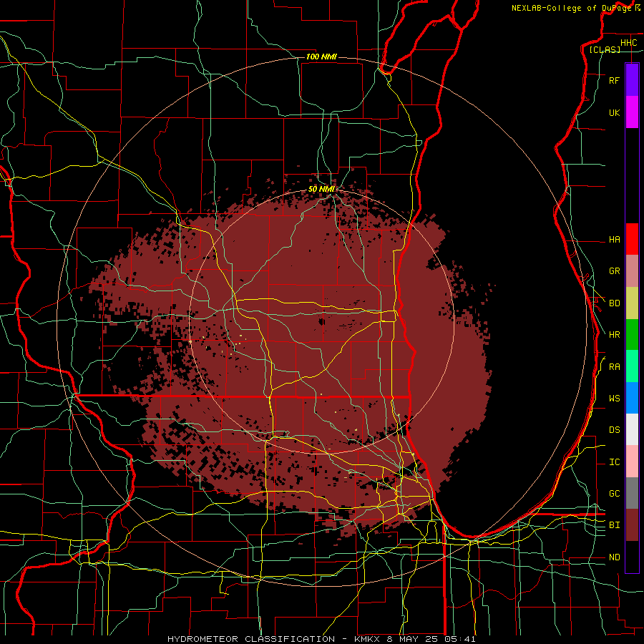
Task: Click the RA mint-green legend swatch
Action: click(x=632, y=366)
